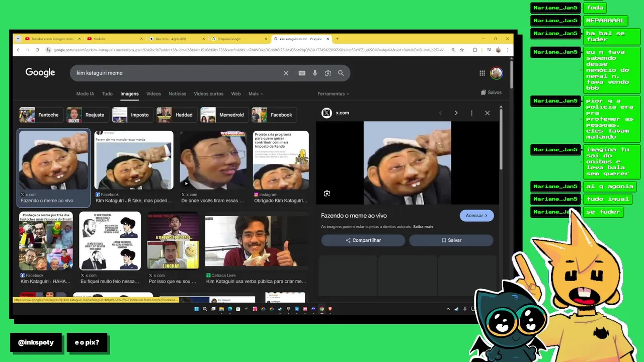Open the preview panel three-dot options
Image resolution: width=644 pixels, height=362 pixels.
471,113
